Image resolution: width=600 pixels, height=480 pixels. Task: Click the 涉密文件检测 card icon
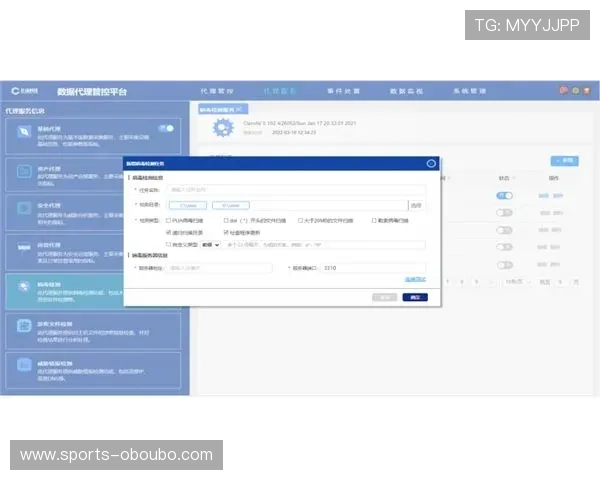(x=24, y=326)
